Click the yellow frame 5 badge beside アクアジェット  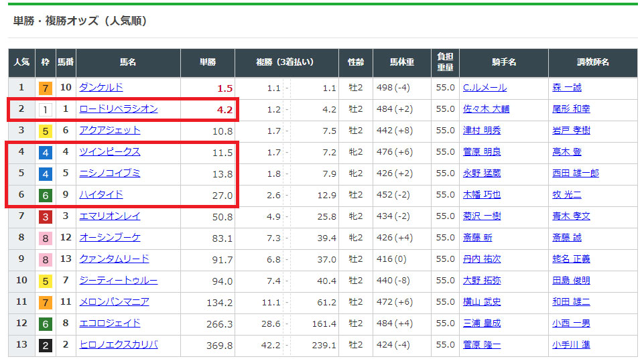[x=45, y=131]
